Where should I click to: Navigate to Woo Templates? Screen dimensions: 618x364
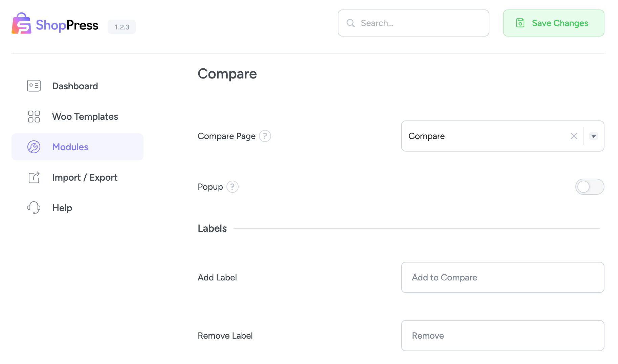pyautogui.click(x=85, y=116)
